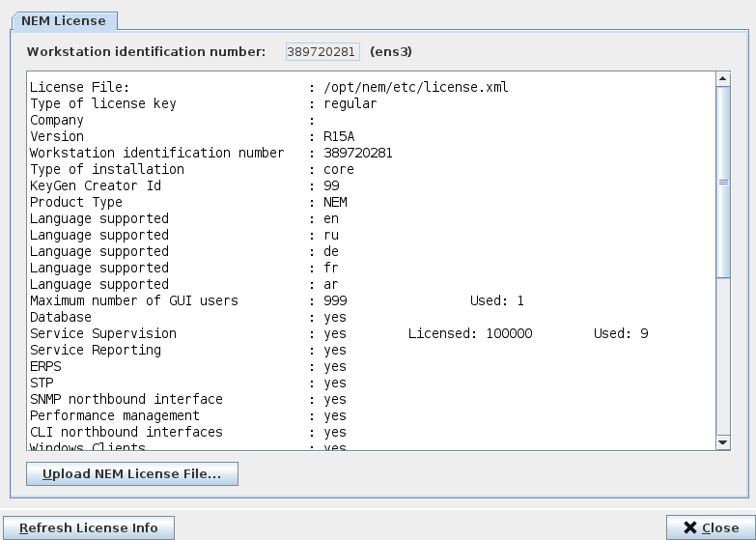The height and width of the screenshot is (540, 756).
Task: Click the Product Type value NEM
Action: click(x=335, y=203)
